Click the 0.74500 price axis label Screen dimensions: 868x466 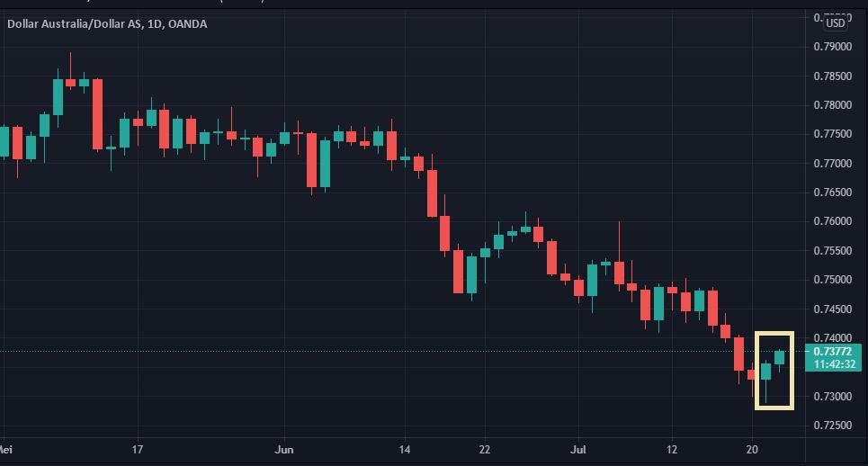click(x=832, y=309)
